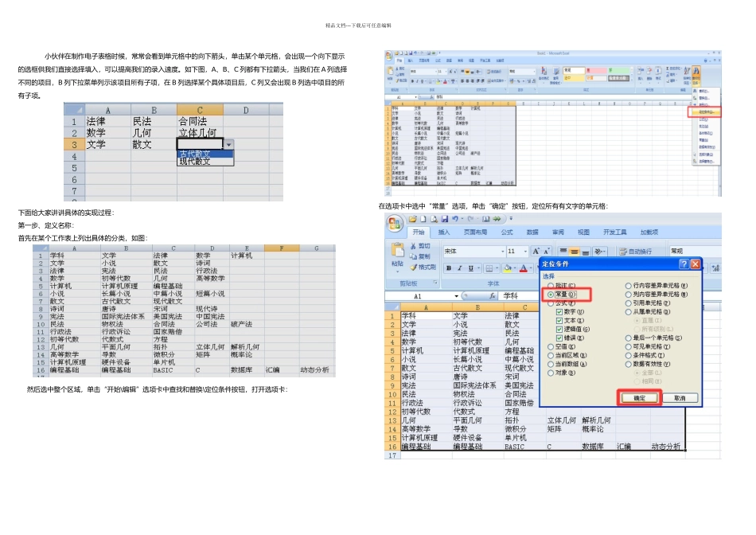Select the 当前区域 radio option
Screen dimensions: 756x535
coord(551,355)
